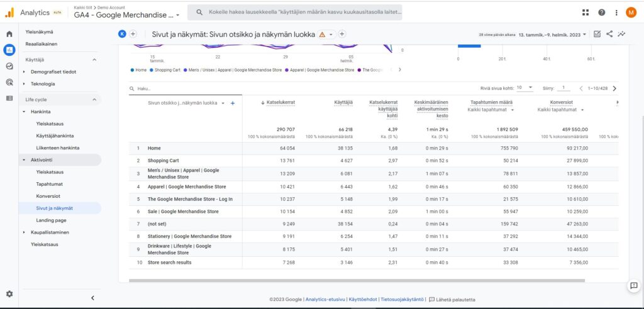Collapse the Käyttäjä section
The width and height of the screenshot is (644, 309).
tap(94, 60)
